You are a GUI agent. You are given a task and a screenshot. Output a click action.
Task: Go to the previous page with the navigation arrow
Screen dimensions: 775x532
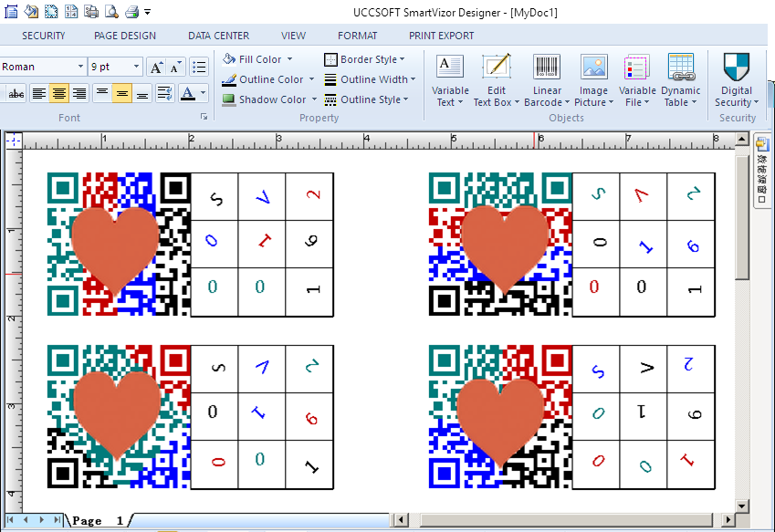point(26,519)
